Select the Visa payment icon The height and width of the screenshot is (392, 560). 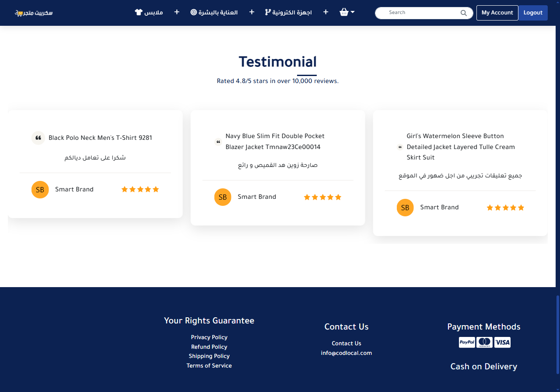click(x=502, y=342)
